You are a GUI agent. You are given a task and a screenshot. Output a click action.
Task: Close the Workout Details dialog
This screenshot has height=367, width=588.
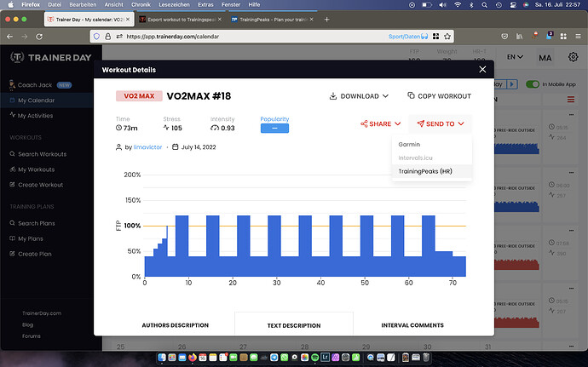482,69
